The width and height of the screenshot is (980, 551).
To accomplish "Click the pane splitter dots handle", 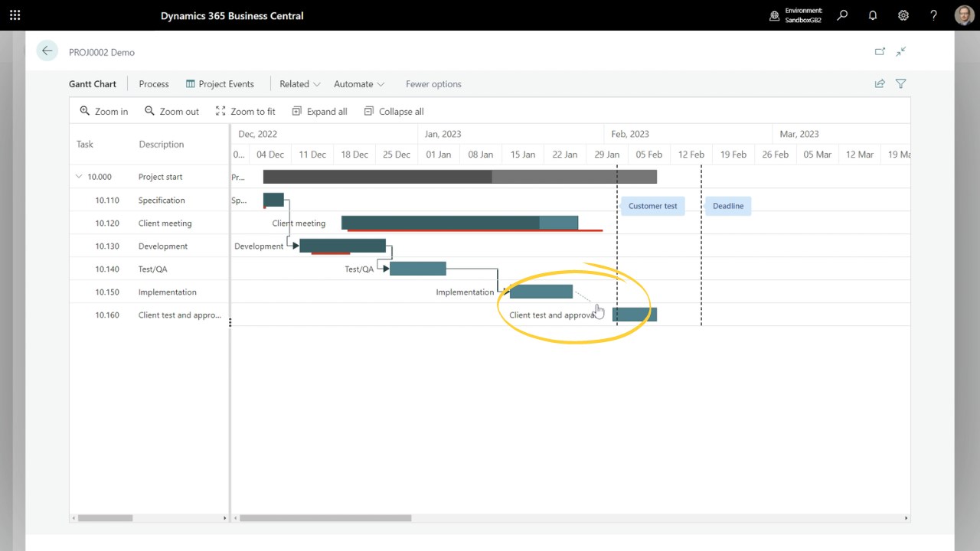I will (230, 322).
